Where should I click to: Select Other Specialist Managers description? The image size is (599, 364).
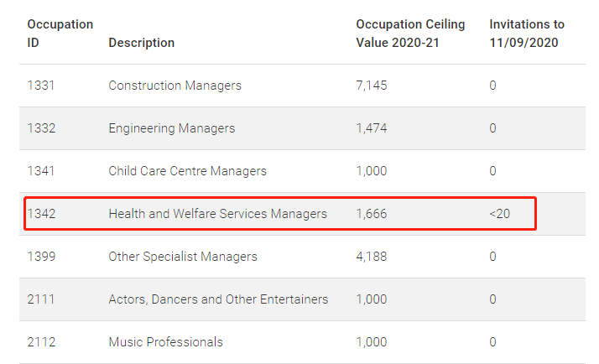tap(183, 257)
